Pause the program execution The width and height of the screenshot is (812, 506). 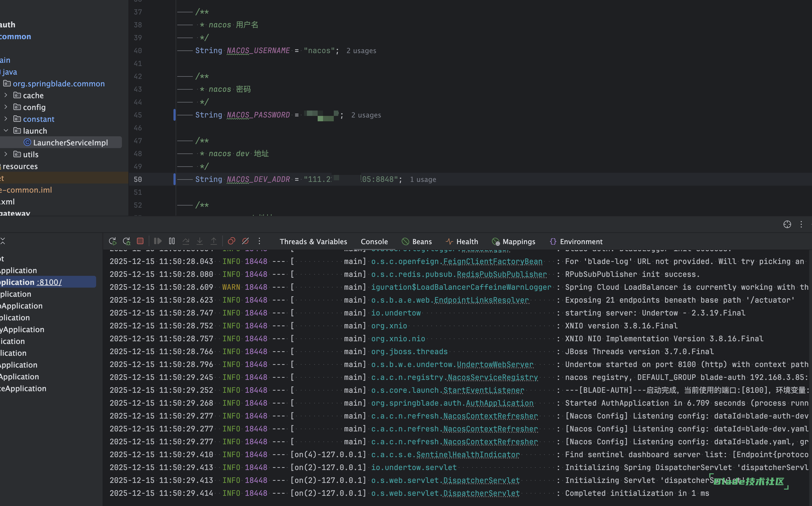pos(172,241)
